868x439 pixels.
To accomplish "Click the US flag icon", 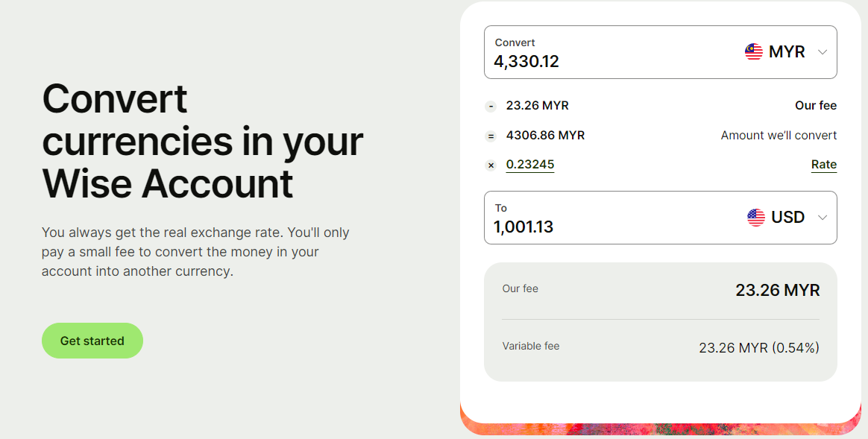I will pyautogui.click(x=755, y=218).
